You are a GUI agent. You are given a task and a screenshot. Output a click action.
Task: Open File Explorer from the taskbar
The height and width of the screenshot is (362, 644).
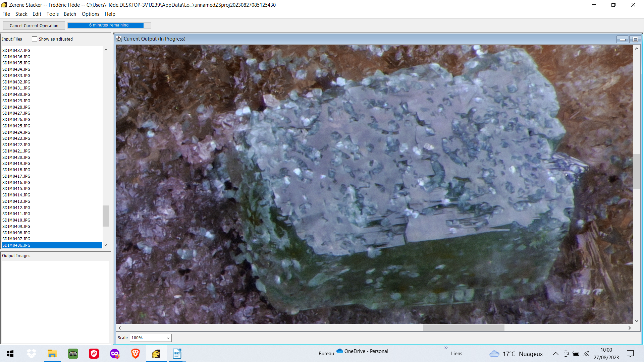[x=52, y=354]
